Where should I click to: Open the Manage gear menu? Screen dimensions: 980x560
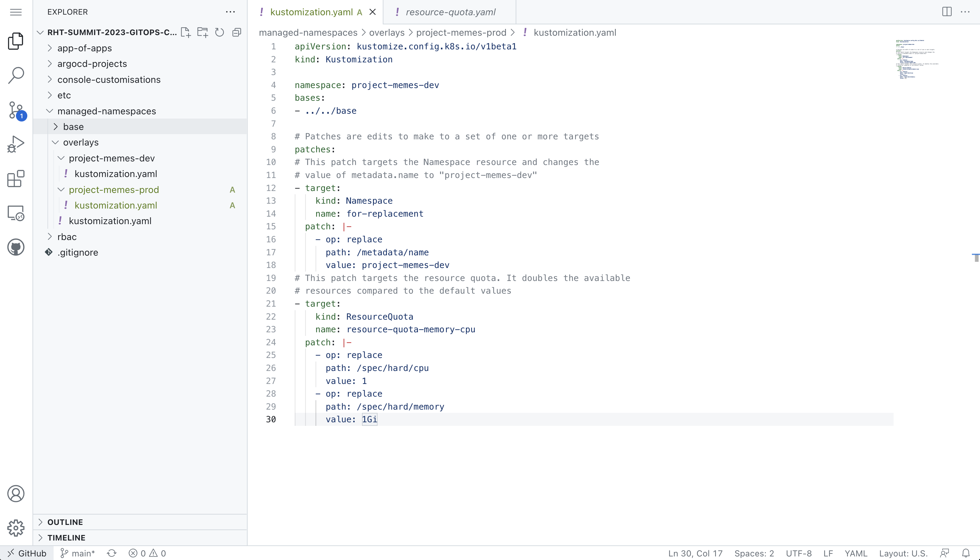16,528
